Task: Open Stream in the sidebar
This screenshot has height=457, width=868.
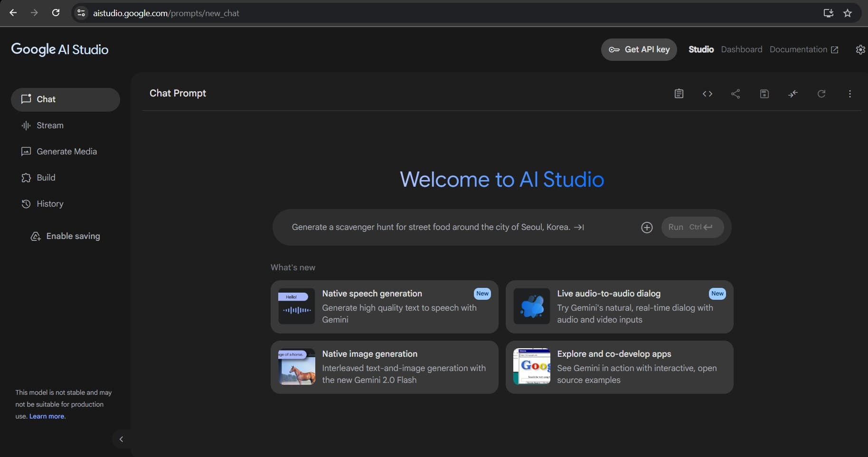Action: 66,125
